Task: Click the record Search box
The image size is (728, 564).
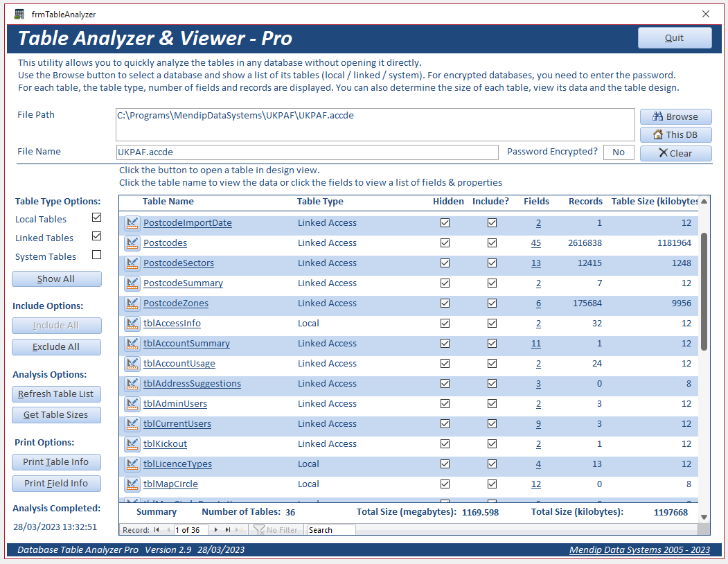Action: click(332, 530)
